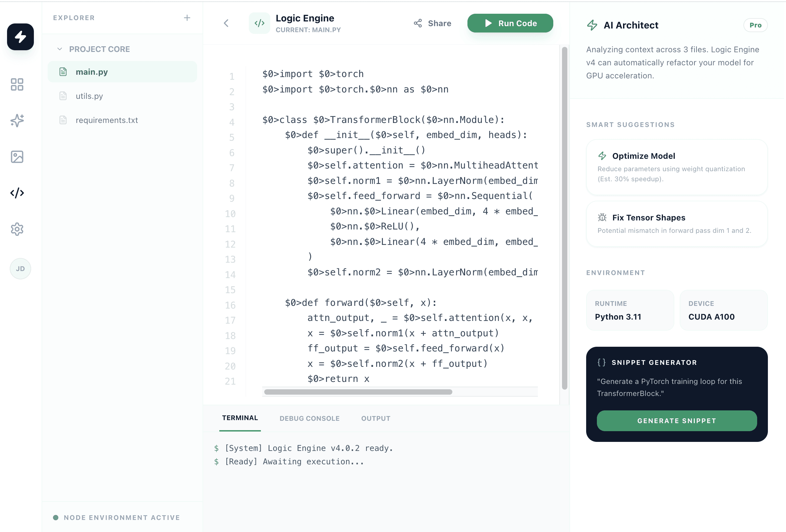Add new file with Explorer plus icon
Image resolution: width=786 pixels, height=532 pixels.
[x=187, y=18]
